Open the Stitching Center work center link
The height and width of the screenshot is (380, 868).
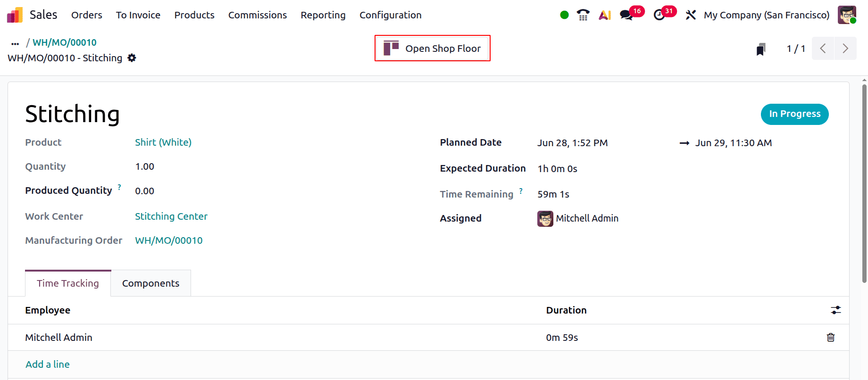[x=171, y=216]
